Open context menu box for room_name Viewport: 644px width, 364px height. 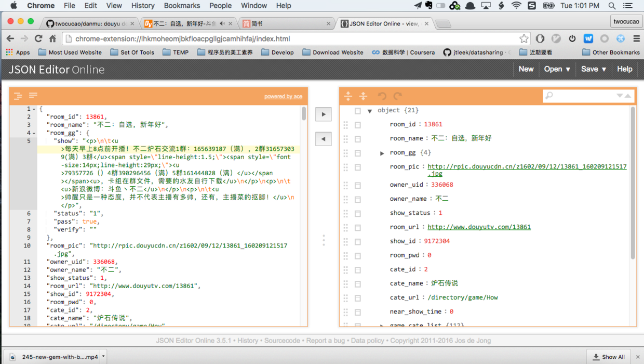[x=358, y=139]
